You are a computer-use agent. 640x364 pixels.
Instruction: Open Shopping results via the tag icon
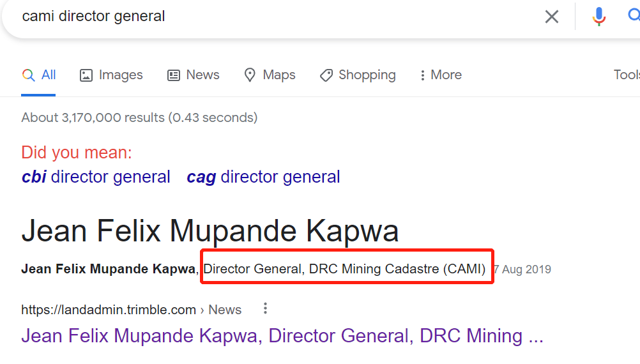pos(326,75)
